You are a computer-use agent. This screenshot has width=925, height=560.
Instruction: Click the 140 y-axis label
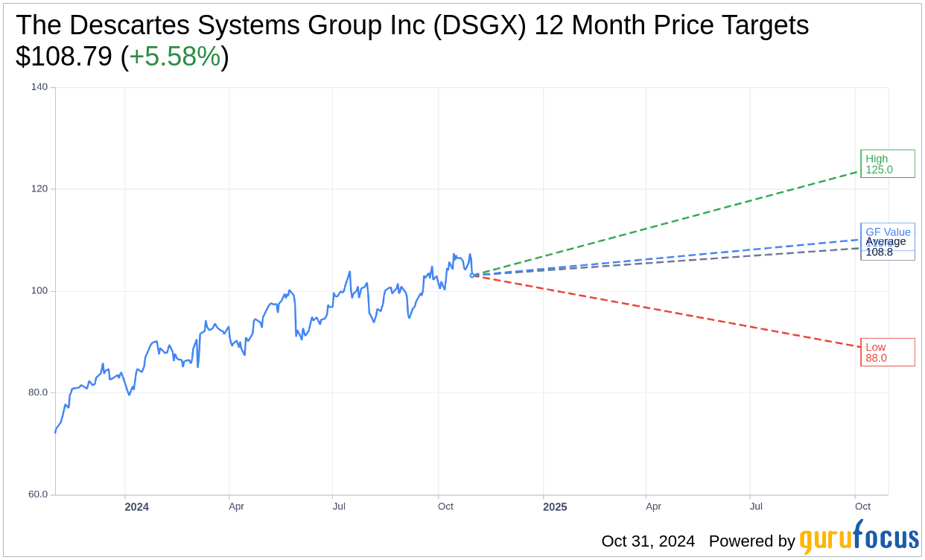coord(39,87)
